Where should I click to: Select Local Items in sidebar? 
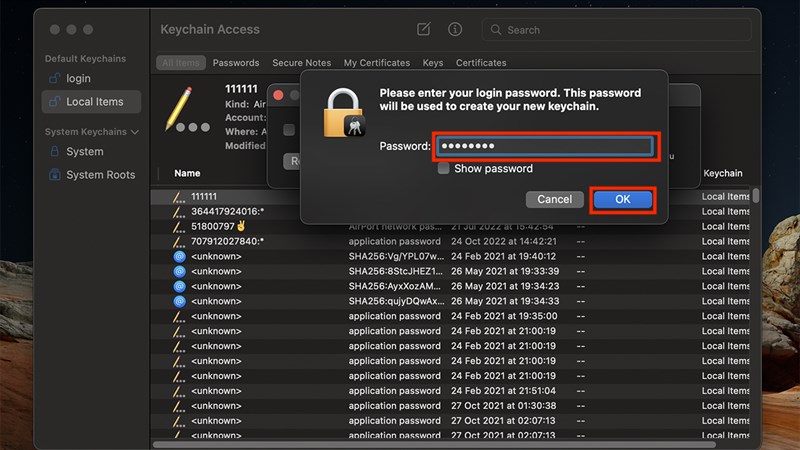91,102
